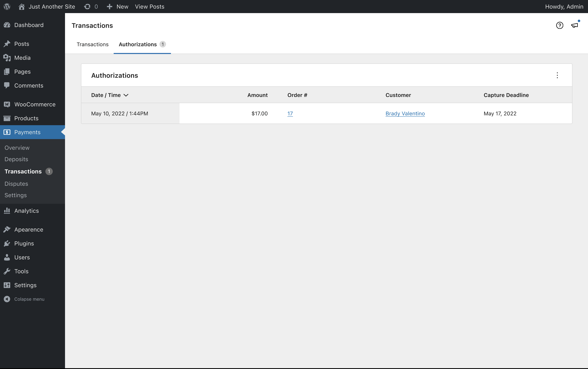Viewport: 588px width, 369px height.
Task: Click the updates refresh icon
Action: pos(87,7)
